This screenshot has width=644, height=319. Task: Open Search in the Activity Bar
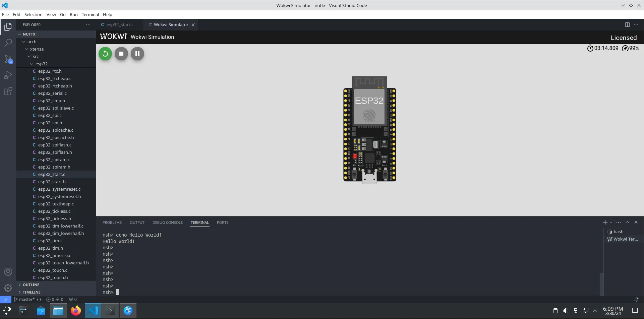coord(8,43)
